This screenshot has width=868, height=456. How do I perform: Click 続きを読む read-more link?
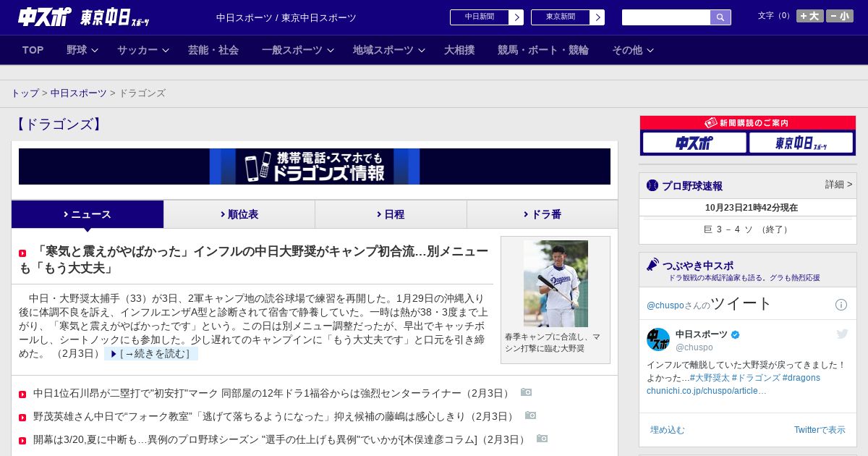(x=151, y=353)
